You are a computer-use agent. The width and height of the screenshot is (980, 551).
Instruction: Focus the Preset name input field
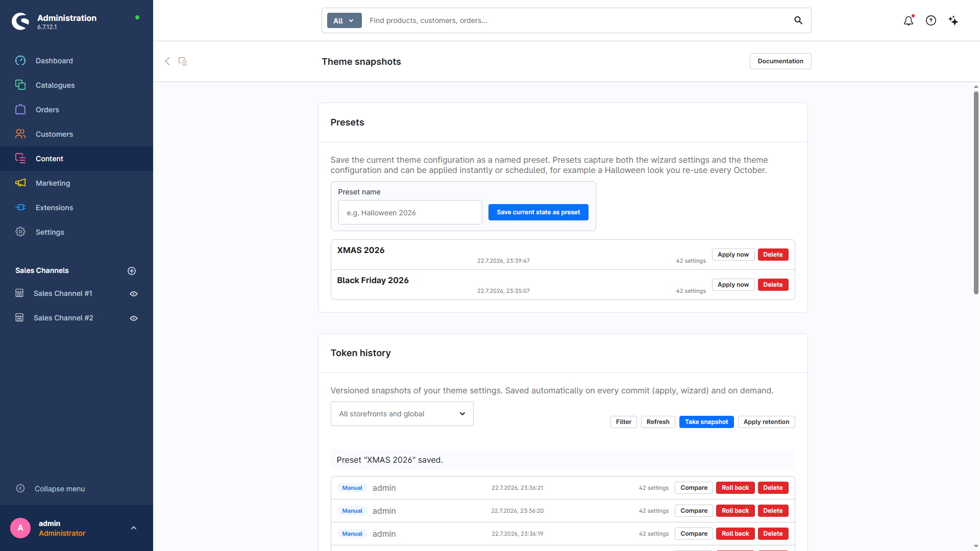click(410, 212)
